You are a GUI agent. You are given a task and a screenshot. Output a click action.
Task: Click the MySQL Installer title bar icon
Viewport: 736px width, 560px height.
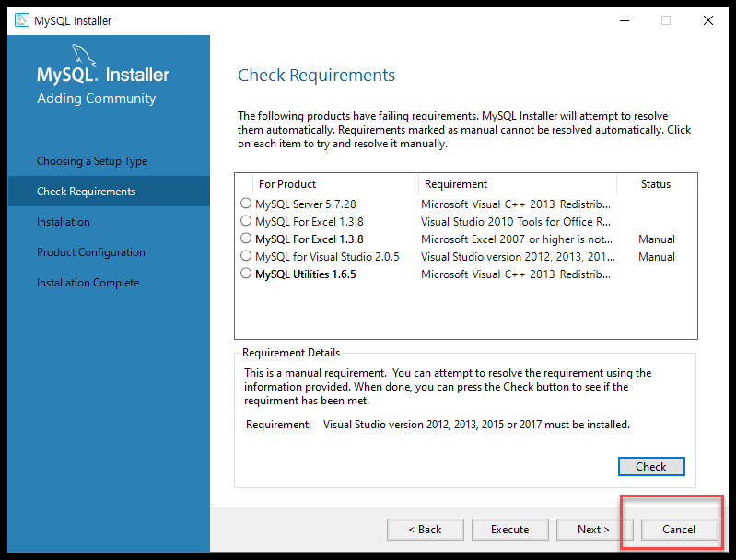21,20
